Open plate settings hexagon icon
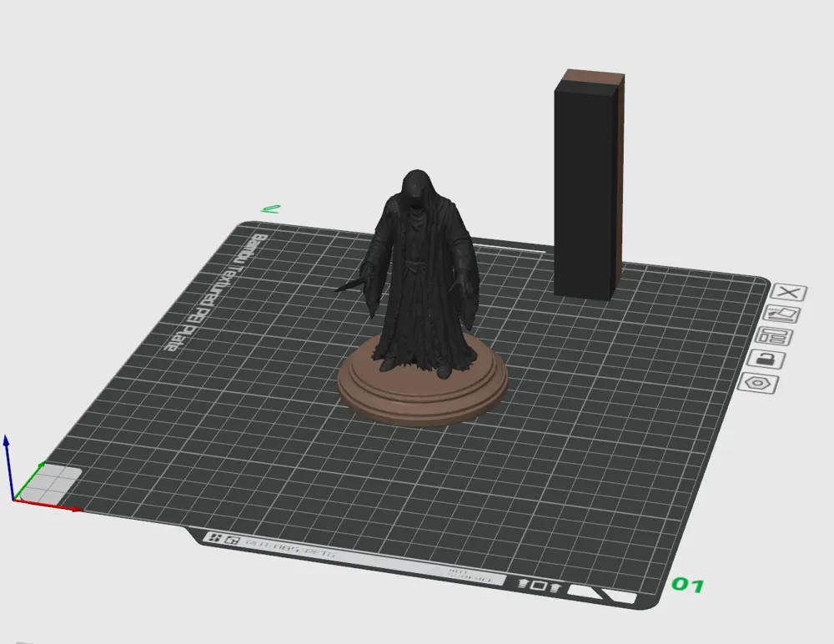This screenshot has height=644, width=834. [x=757, y=383]
